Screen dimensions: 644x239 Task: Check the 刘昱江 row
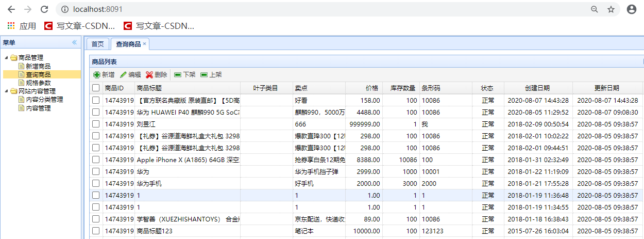[96, 124]
